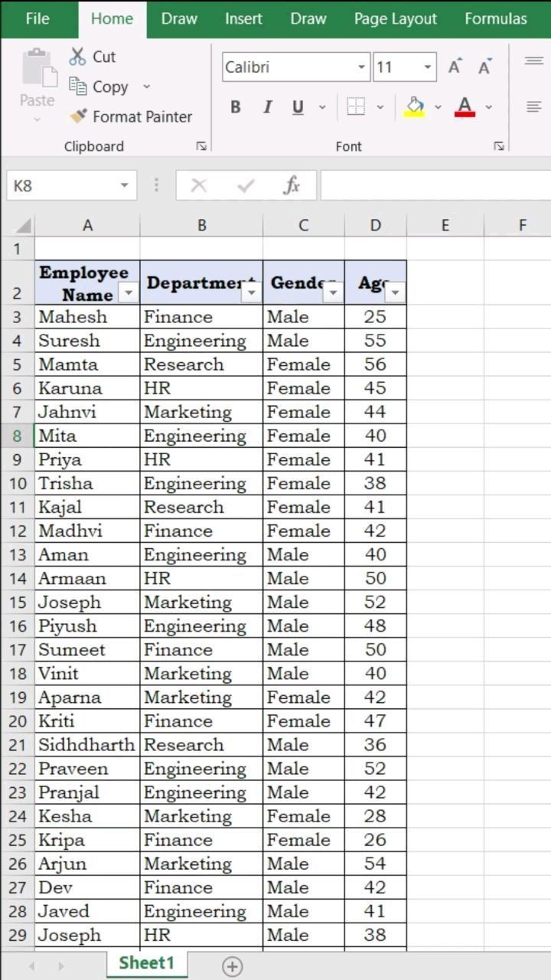Switch to the Insert tab
This screenshot has width=551, height=980.
[243, 18]
